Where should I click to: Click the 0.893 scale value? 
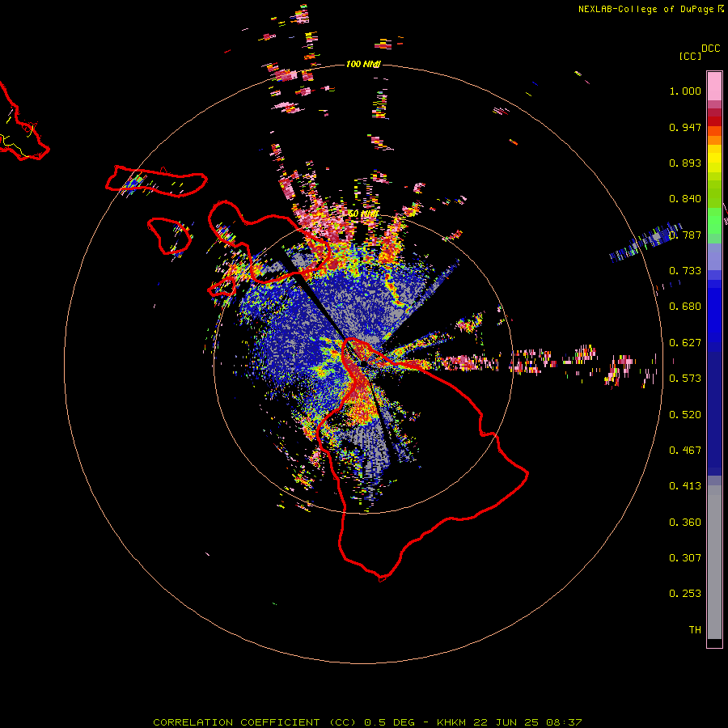[685, 163]
